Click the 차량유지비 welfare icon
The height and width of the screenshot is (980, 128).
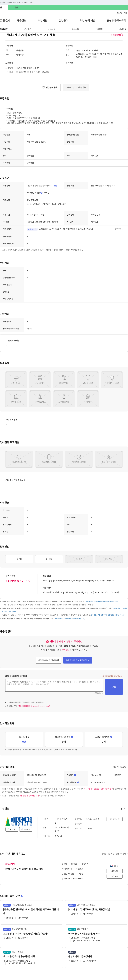[x=64, y=380]
